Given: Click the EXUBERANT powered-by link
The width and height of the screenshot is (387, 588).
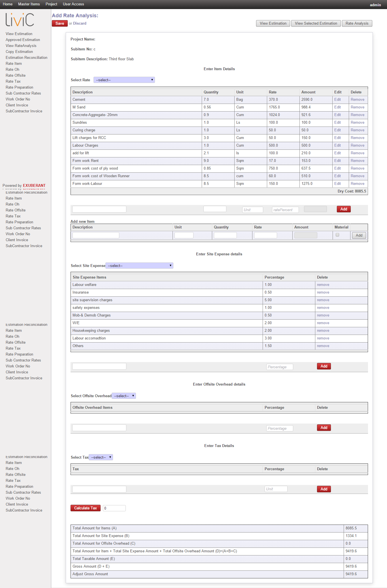Looking at the screenshot, I should pyautogui.click(x=34, y=185).
